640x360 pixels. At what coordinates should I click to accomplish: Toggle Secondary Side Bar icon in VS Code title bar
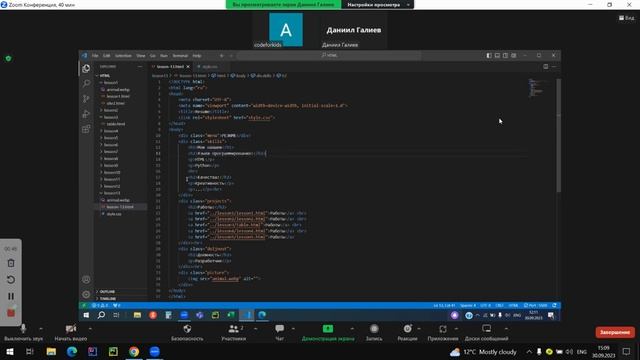[x=505, y=56]
